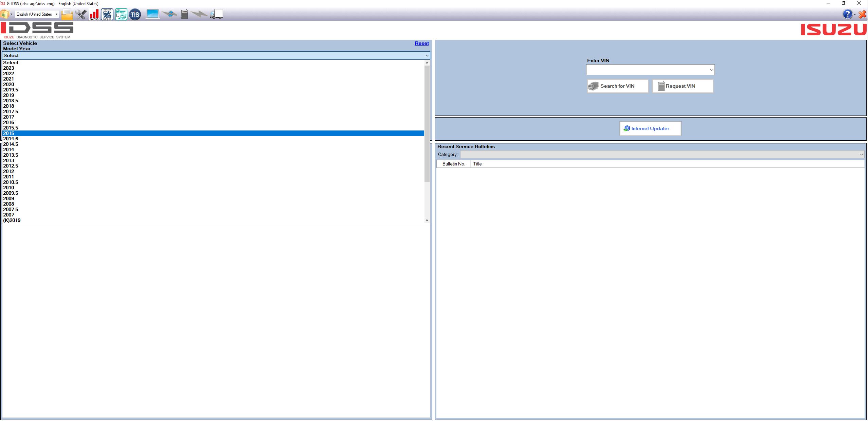Image resolution: width=868 pixels, height=421 pixels.
Task: Open the Health Report icon
Action: coord(107,14)
